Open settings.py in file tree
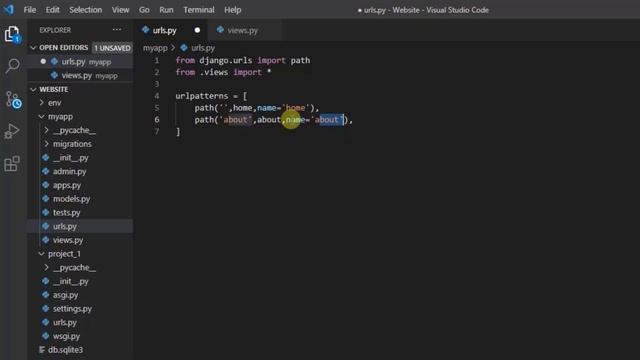This screenshot has width=640, height=360. coord(80,309)
